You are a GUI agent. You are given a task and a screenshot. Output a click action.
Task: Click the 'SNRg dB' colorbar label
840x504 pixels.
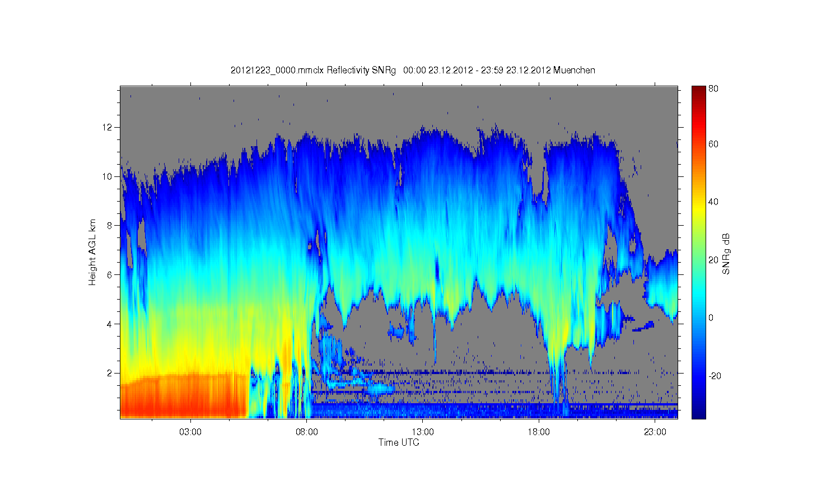(726, 254)
